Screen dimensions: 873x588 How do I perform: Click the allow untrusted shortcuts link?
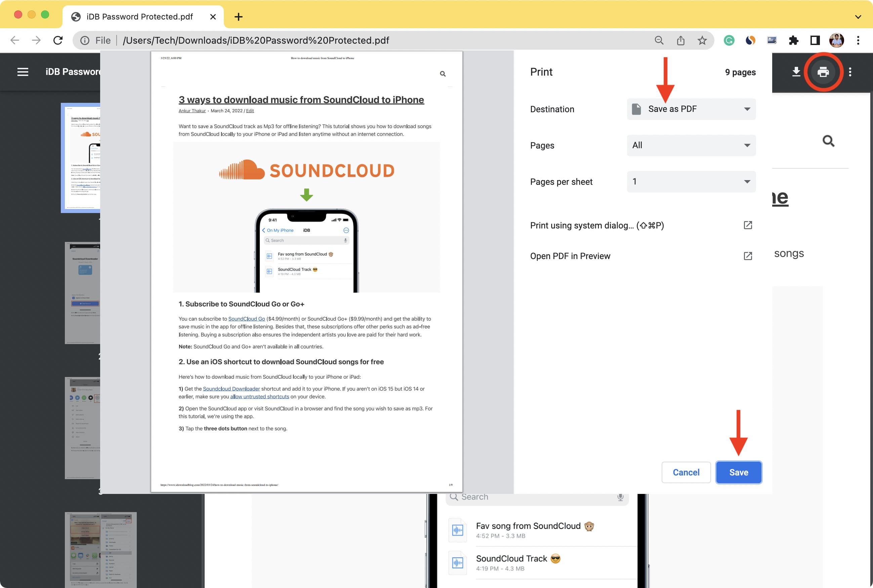point(259,397)
